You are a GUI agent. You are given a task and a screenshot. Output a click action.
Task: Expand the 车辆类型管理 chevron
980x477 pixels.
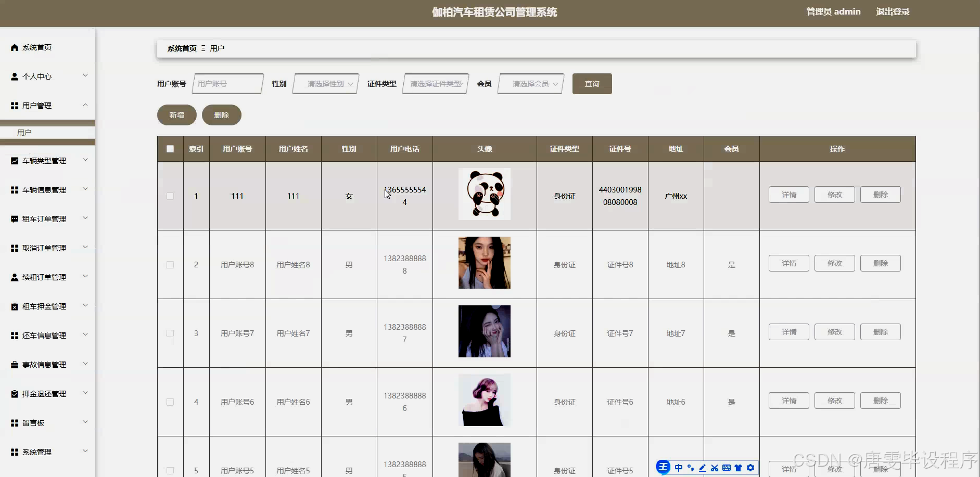coord(85,160)
